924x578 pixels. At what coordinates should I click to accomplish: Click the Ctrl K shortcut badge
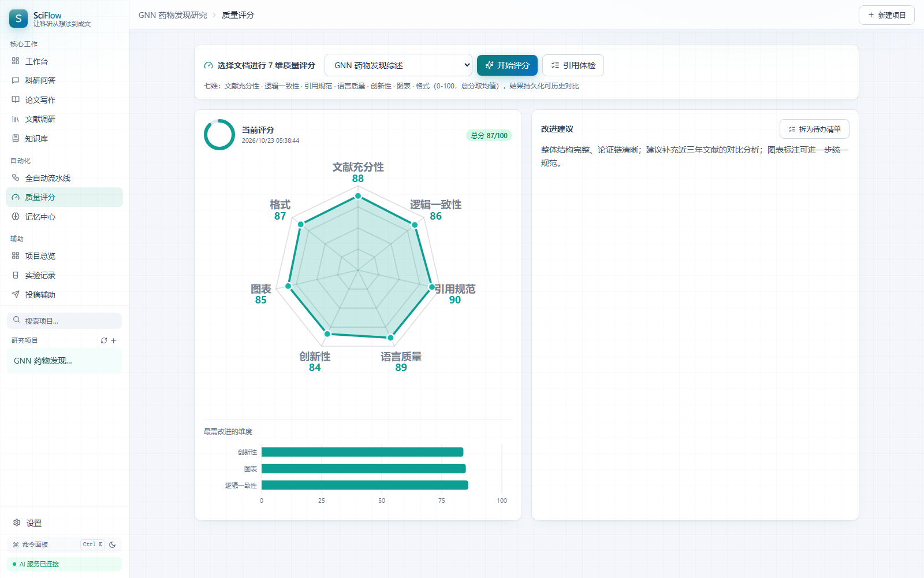pyautogui.click(x=92, y=544)
